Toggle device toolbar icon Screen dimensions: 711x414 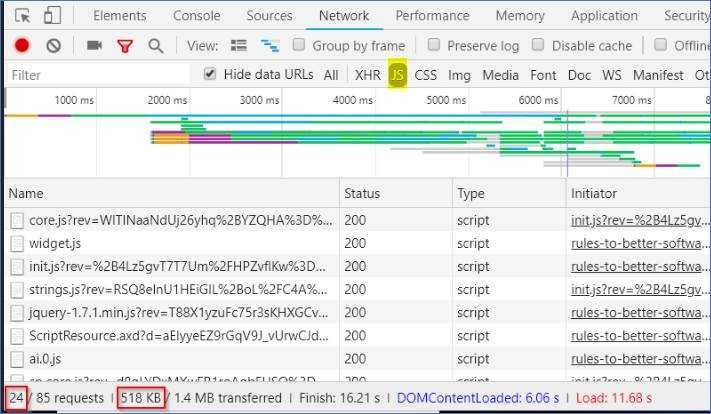(52, 16)
